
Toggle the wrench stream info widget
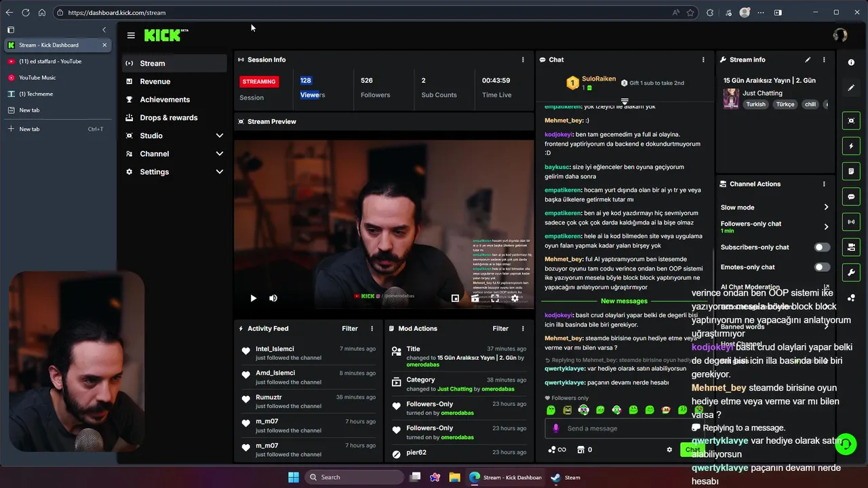pos(851,272)
